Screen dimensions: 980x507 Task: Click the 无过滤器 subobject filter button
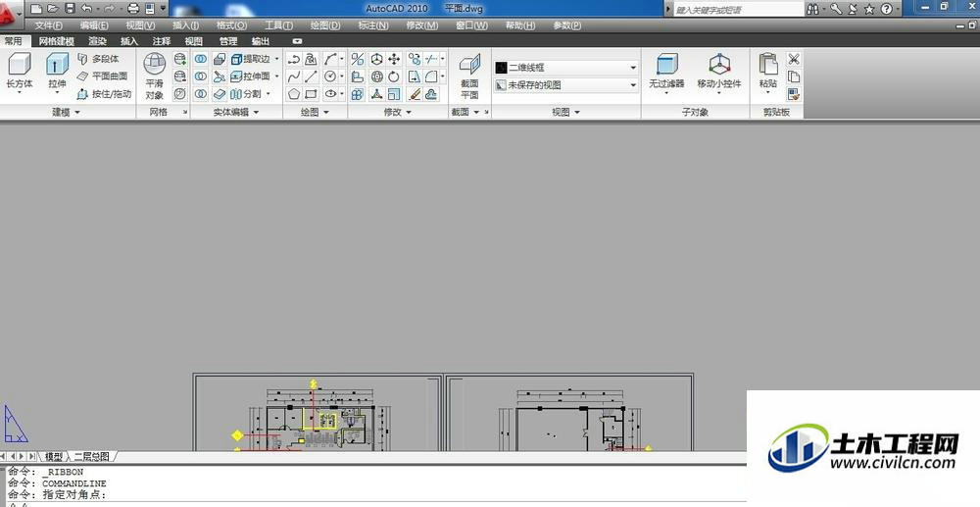[x=666, y=74]
